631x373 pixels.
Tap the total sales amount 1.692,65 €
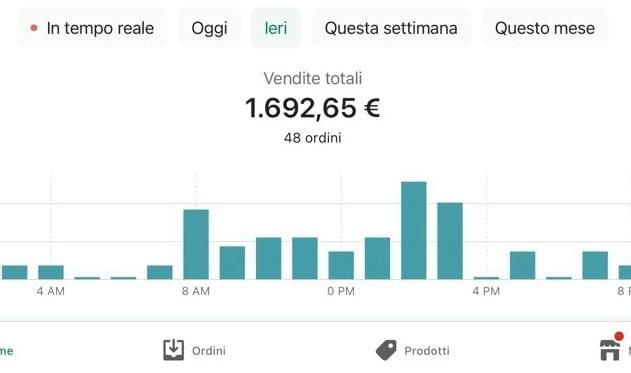313,108
